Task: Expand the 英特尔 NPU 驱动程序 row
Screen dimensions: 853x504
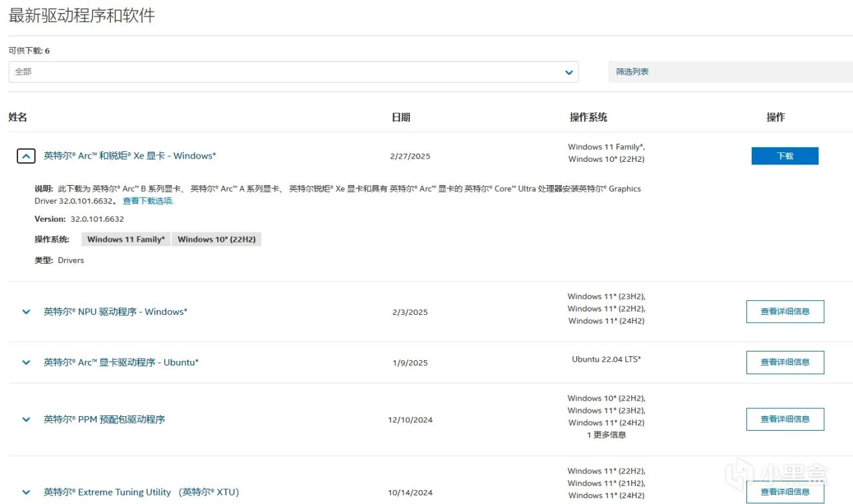Action: pyautogui.click(x=26, y=312)
